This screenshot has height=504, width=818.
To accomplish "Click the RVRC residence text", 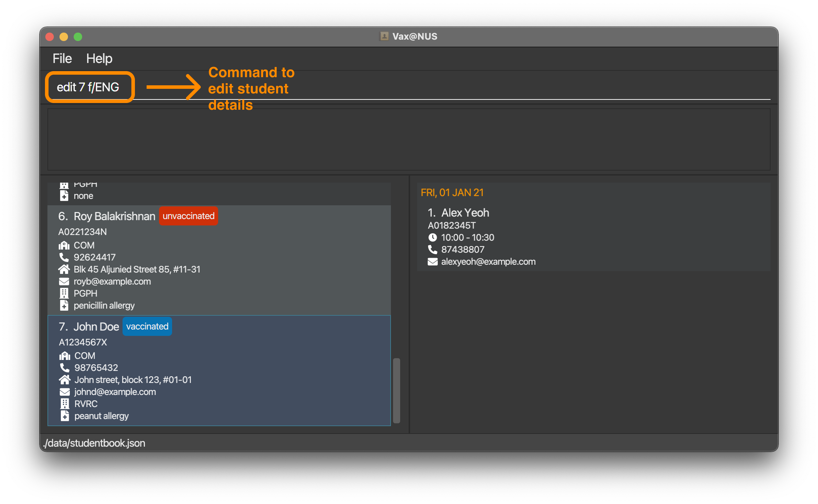I will [86, 404].
